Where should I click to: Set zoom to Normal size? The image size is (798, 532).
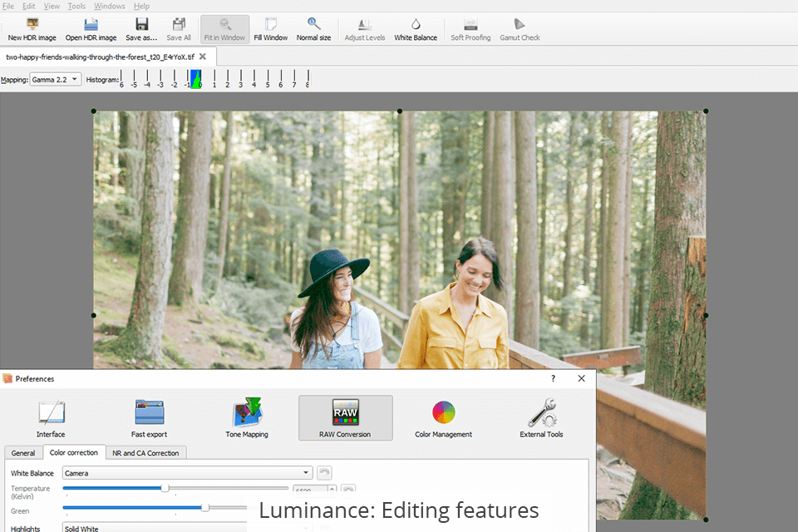pos(313,30)
